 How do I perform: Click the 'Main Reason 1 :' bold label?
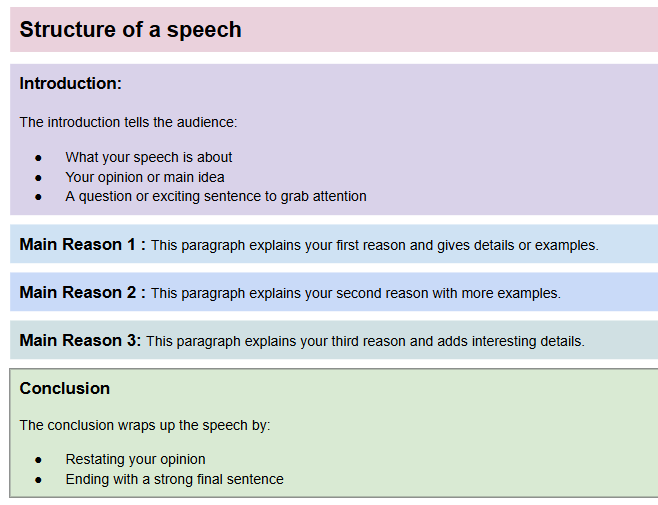coord(82,244)
